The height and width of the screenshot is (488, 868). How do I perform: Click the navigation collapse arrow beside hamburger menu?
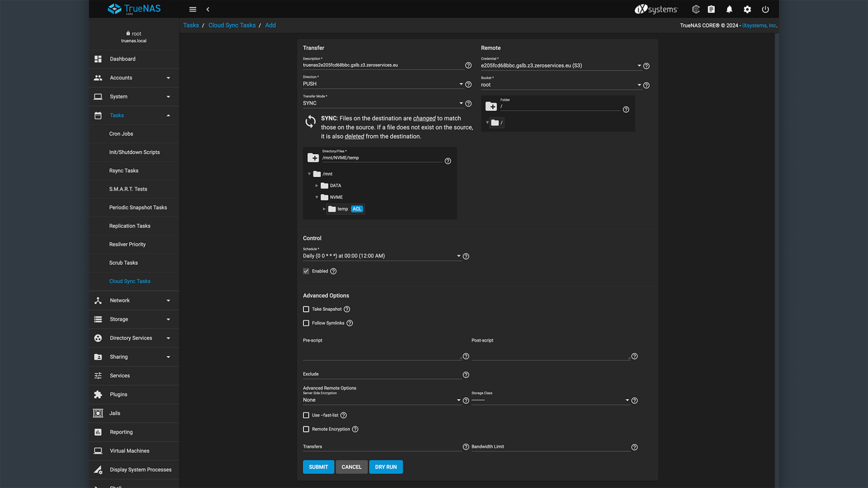(x=208, y=9)
